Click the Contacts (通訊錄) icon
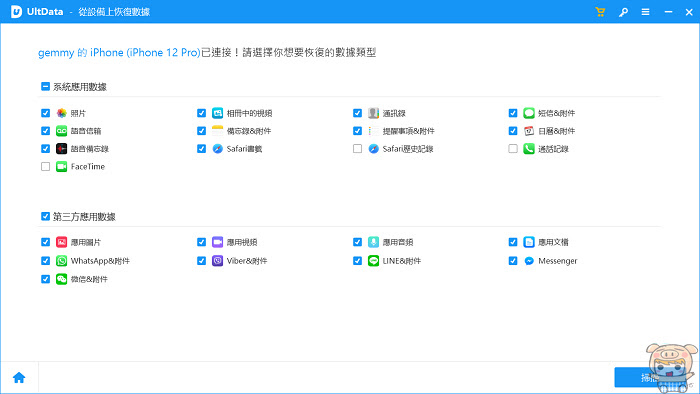Viewport: 700px width, 394px height. (x=373, y=113)
